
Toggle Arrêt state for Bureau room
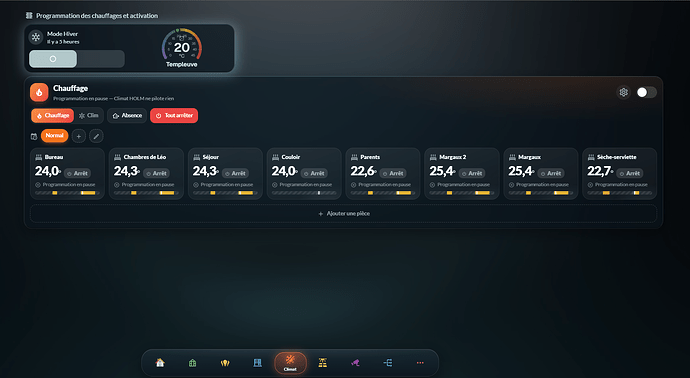click(x=77, y=173)
